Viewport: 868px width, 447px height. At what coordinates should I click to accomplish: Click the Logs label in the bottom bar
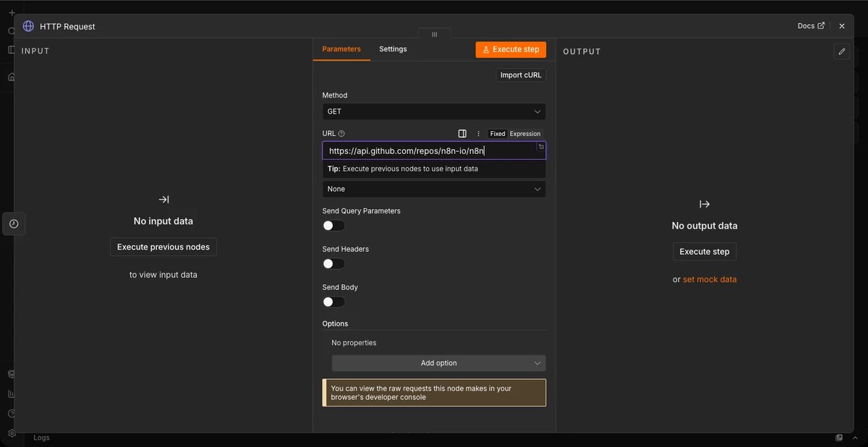42,438
